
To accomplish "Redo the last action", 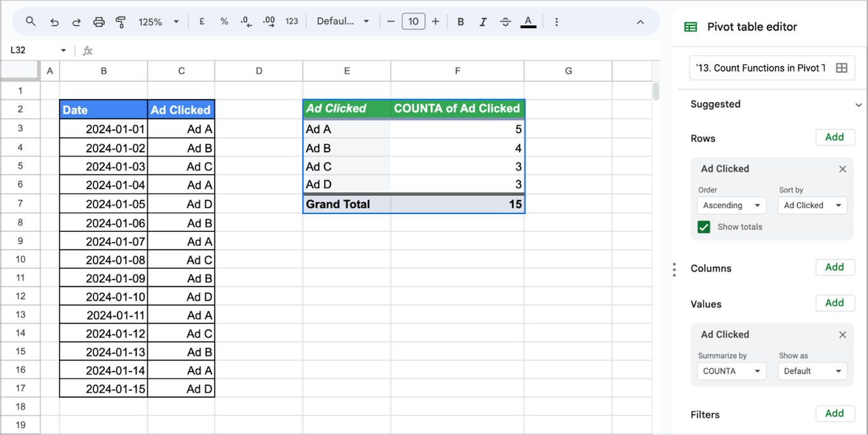I will (x=76, y=22).
